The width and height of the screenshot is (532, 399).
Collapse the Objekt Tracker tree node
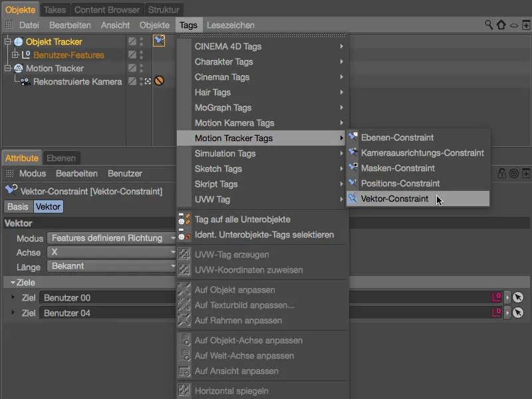click(7, 42)
